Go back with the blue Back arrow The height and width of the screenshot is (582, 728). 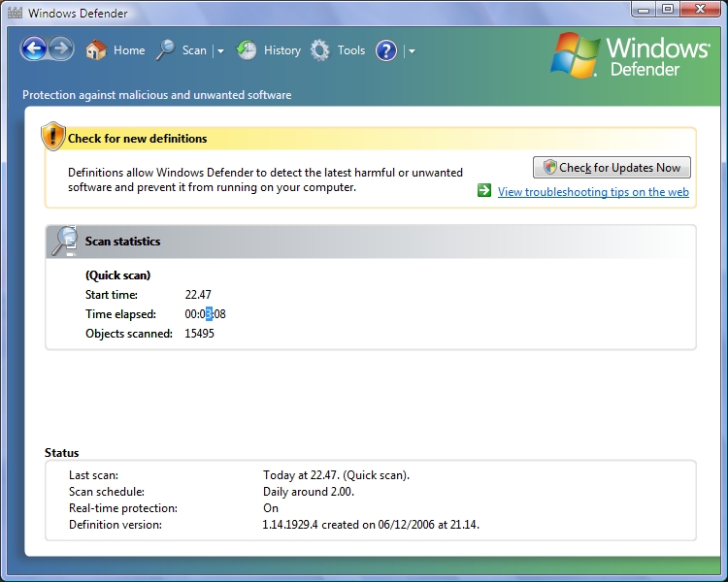point(34,48)
